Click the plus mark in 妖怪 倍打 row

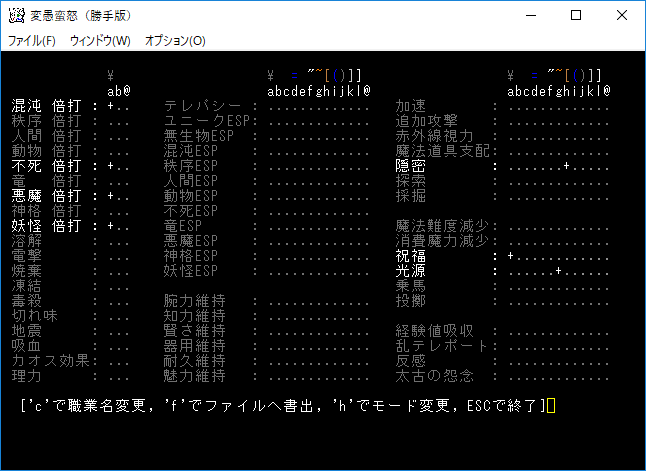(x=110, y=226)
